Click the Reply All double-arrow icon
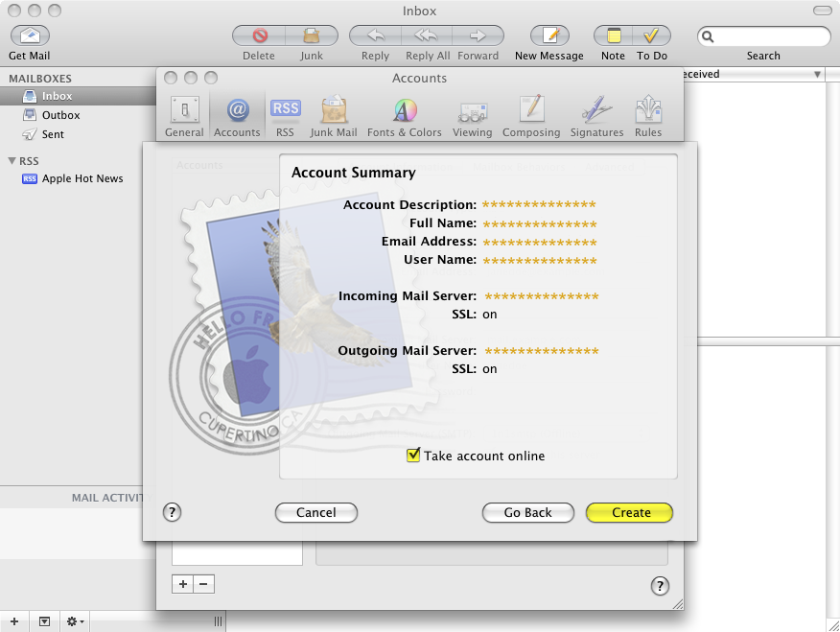Screen dimensions: 840x632 427,35
